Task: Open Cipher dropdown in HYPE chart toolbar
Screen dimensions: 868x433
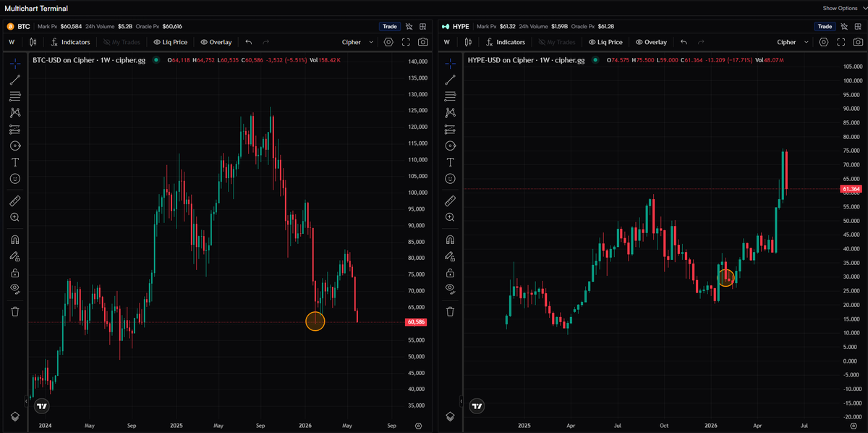Action: (793, 42)
